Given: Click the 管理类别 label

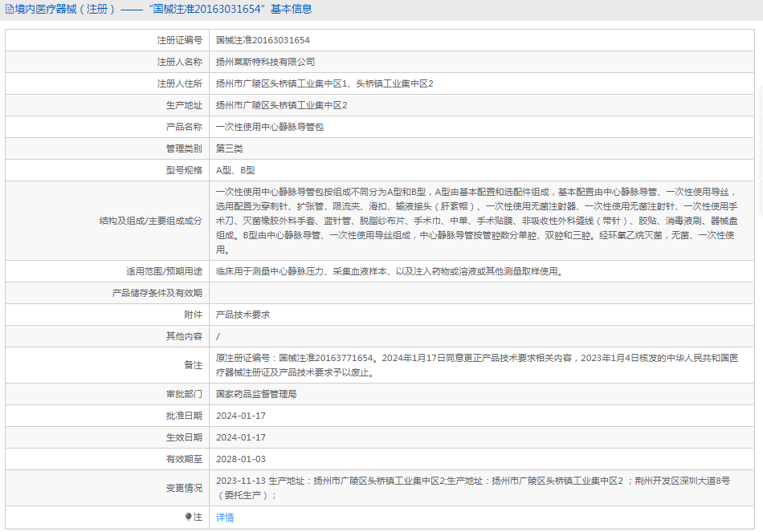Looking at the screenshot, I should tap(184, 148).
